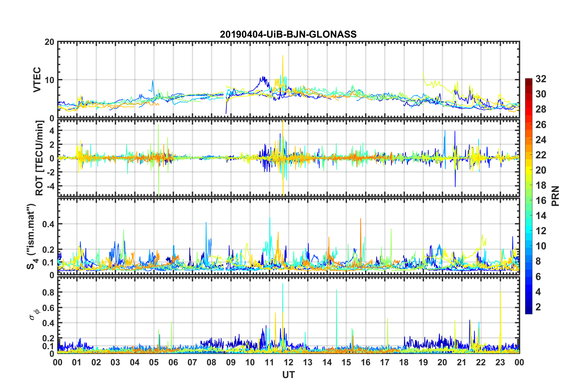Select the UT x-axis label
Viewport: 577px width, 392px height.
(x=288, y=375)
